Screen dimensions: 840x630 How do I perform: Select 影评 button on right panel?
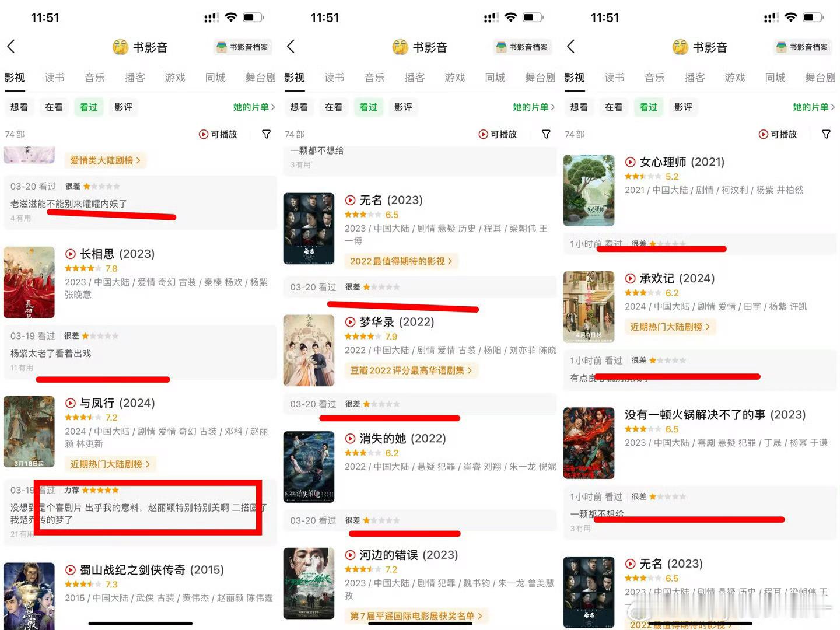tap(683, 107)
